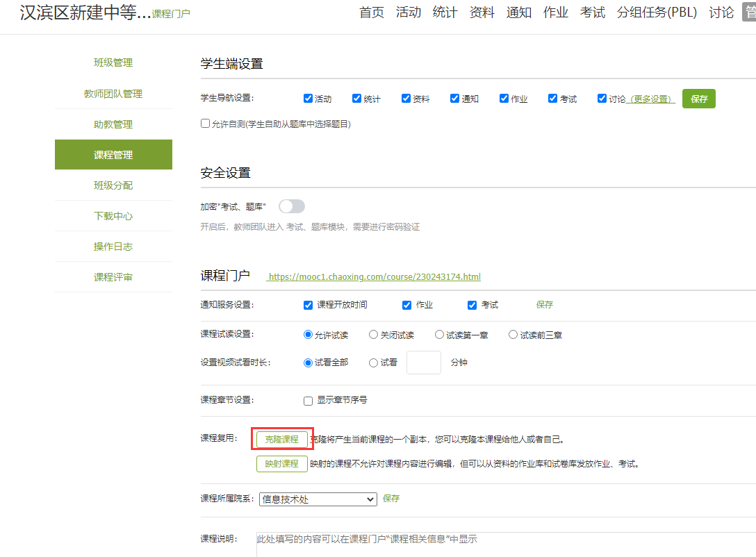756x557 pixels.
Task: Open the 更多设置 link after 讨论
Action: [651, 99]
